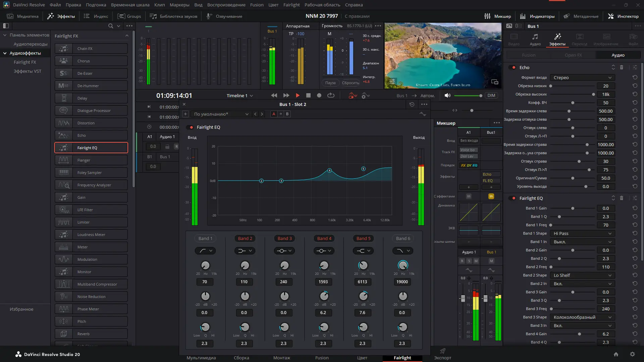Toggle the Fairlight EQ bypass dot

click(x=514, y=198)
